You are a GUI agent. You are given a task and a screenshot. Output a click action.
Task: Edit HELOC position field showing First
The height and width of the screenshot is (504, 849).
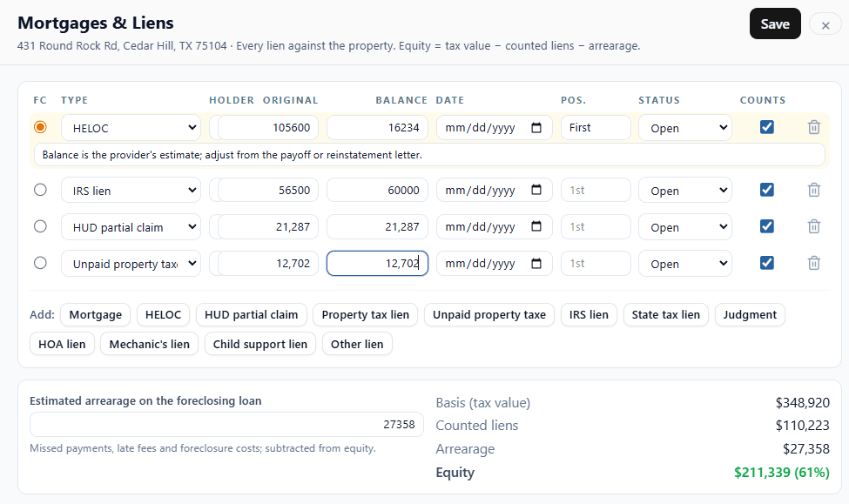click(596, 128)
